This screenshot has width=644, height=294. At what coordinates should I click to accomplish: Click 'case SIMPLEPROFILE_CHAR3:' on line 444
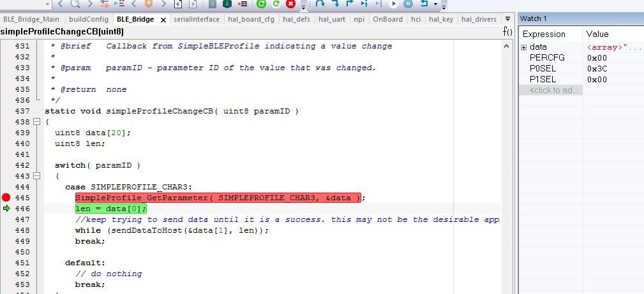[128, 187]
